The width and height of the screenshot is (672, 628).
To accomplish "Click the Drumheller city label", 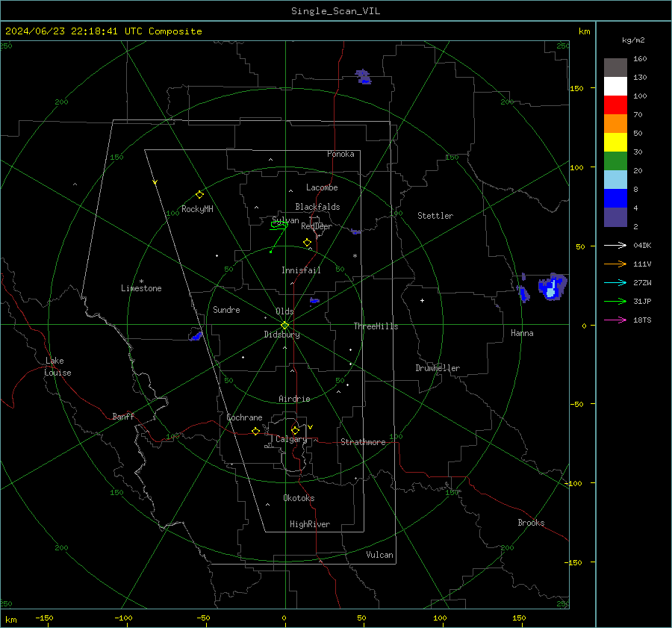I will [x=438, y=368].
